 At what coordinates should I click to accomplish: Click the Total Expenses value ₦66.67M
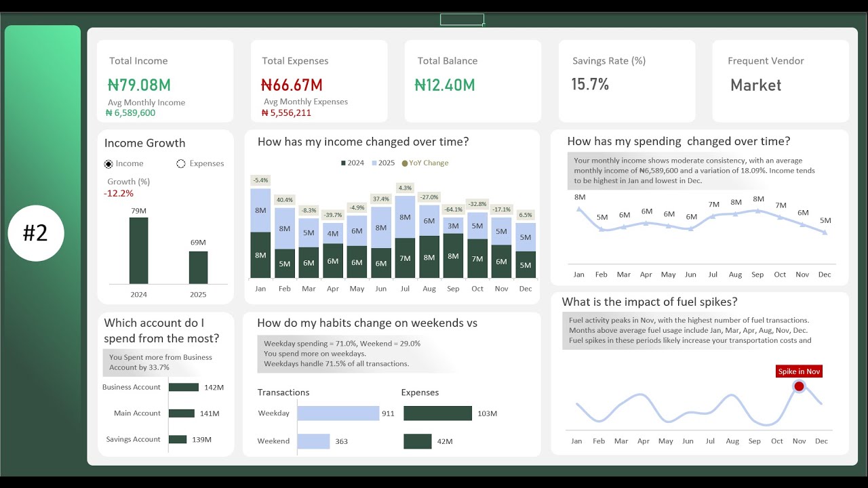pyautogui.click(x=292, y=85)
